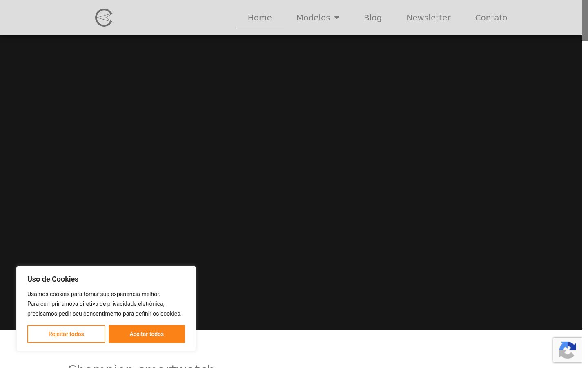
Task: Open the Home menu item
Action: (x=260, y=18)
